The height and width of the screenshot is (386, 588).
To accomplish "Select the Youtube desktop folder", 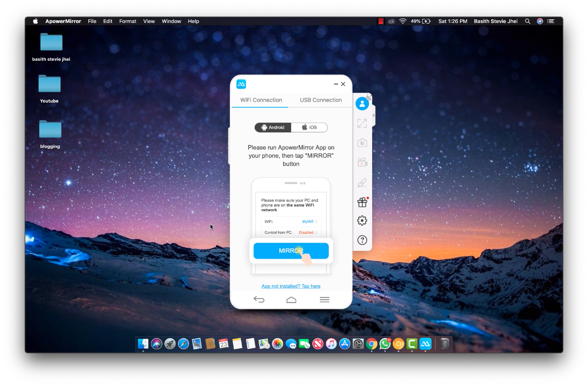I will pos(49,89).
